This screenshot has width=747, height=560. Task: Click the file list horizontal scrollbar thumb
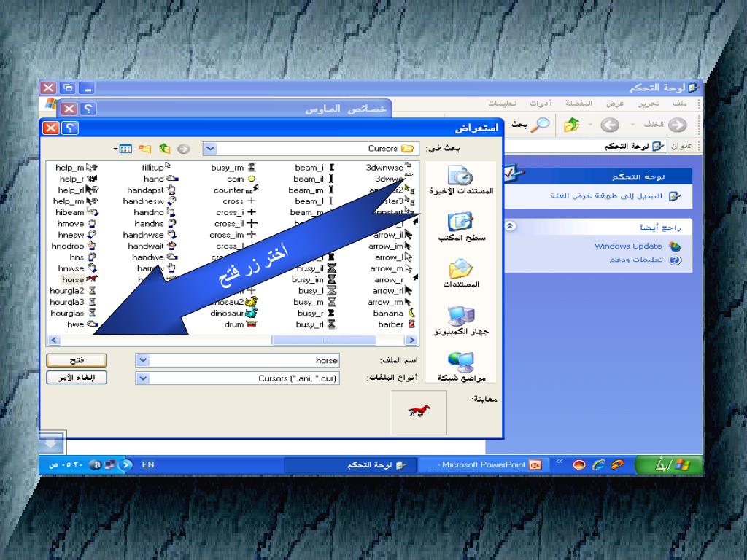point(324,340)
